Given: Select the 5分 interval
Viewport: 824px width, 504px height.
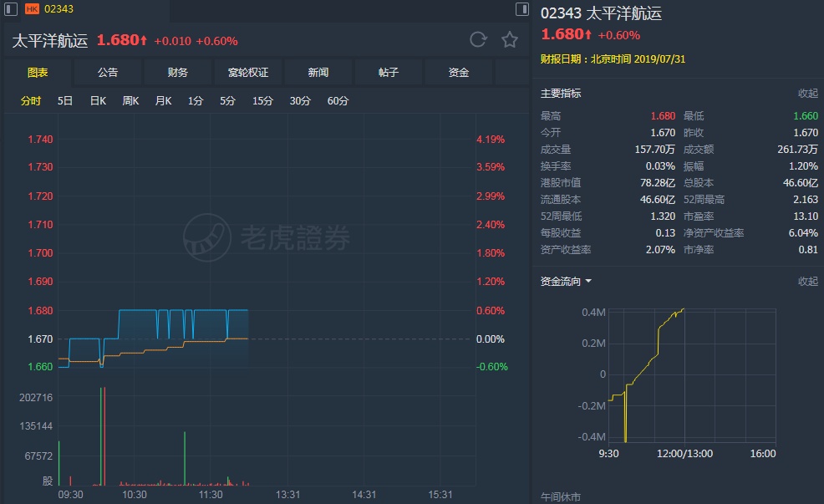Looking at the screenshot, I should point(227,101).
